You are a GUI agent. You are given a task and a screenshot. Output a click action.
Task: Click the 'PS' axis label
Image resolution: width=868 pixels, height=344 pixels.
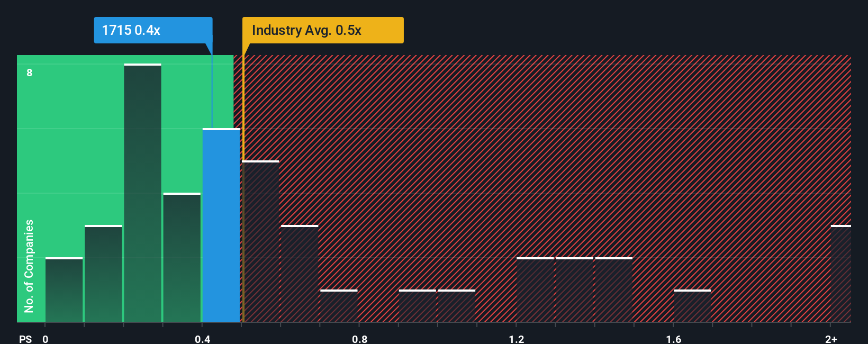coord(25,339)
